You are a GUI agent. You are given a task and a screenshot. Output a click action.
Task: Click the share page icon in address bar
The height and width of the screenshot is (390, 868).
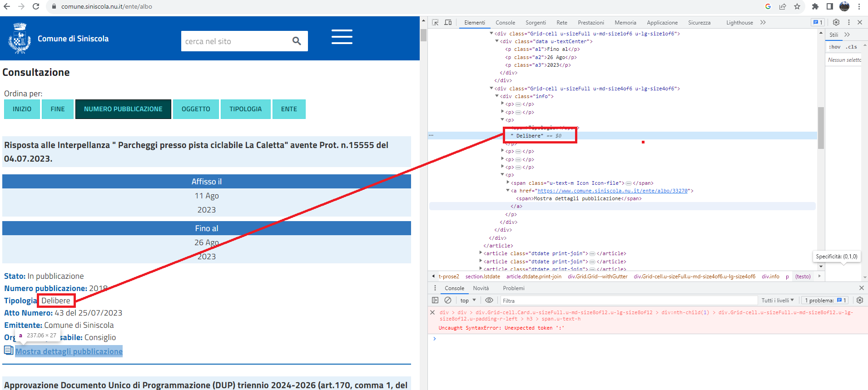click(783, 6)
